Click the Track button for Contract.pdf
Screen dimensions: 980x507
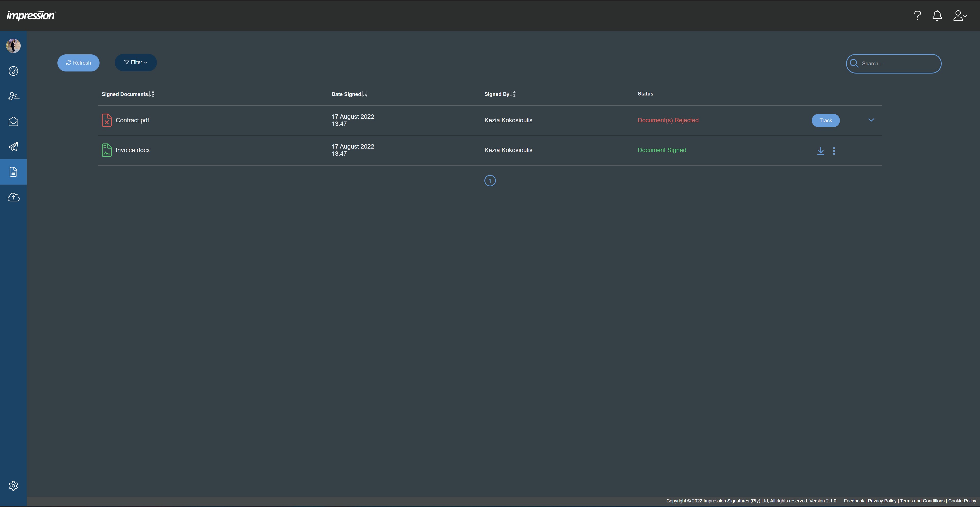826,120
